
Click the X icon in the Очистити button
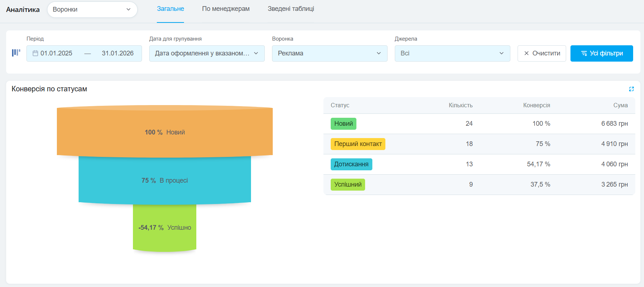[526, 53]
